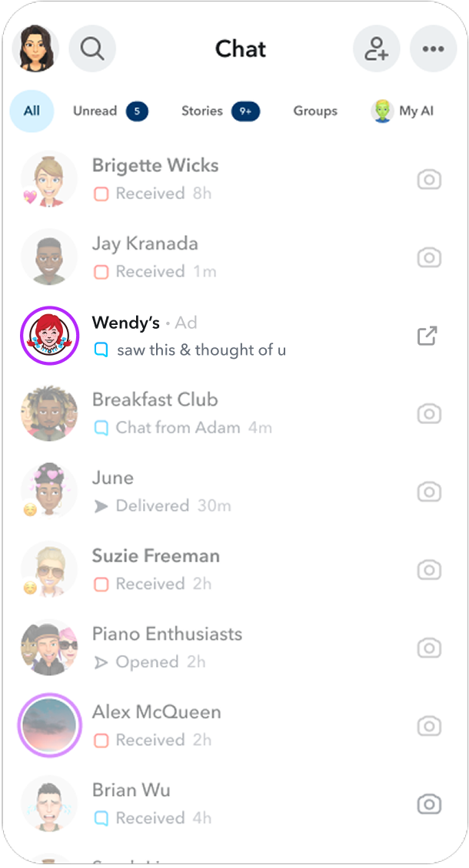Open camera icon next to Brigette Wicks

coord(429,179)
